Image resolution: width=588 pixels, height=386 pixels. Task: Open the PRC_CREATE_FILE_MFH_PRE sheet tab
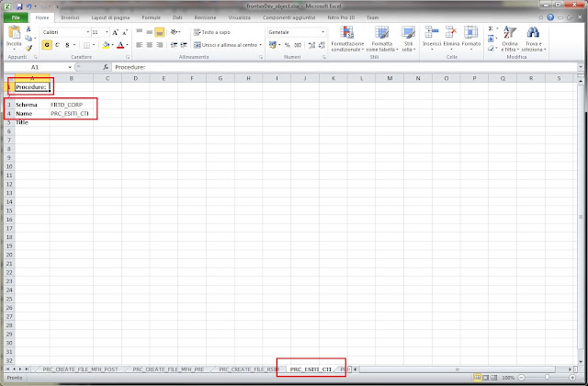(x=168, y=369)
